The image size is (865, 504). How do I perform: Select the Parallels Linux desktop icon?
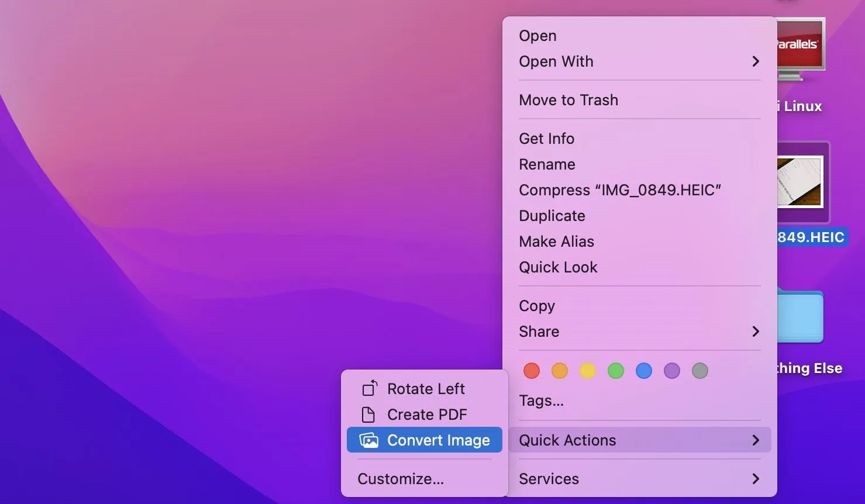[801, 50]
